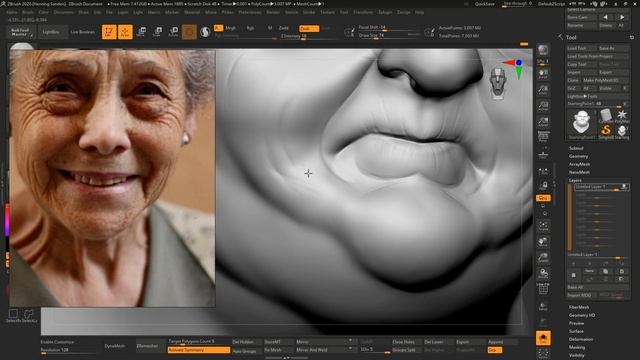This screenshot has width=640, height=360.
Task: Click the Gizmo 3D square icon
Action: pos(189,32)
